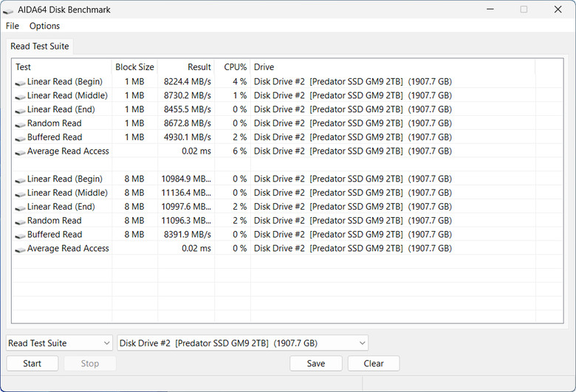576x392 pixels.
Task: Click 0.02 ms result in 6 % row
Action: pyautogui.click(x=196, y=151)
